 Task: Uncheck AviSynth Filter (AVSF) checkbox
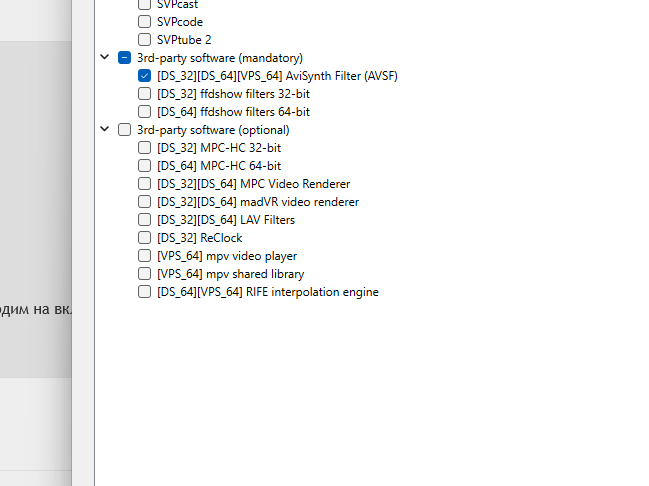click(145, 76)
